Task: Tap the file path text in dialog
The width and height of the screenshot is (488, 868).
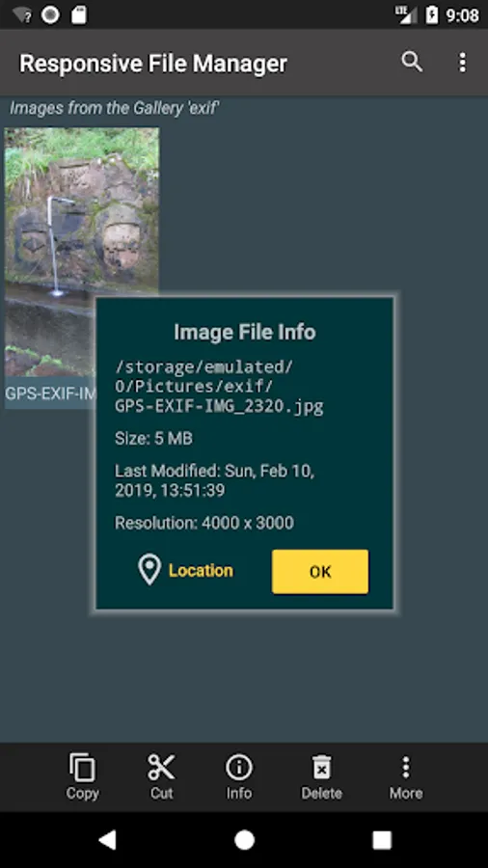Action: [x=219, y=387]
